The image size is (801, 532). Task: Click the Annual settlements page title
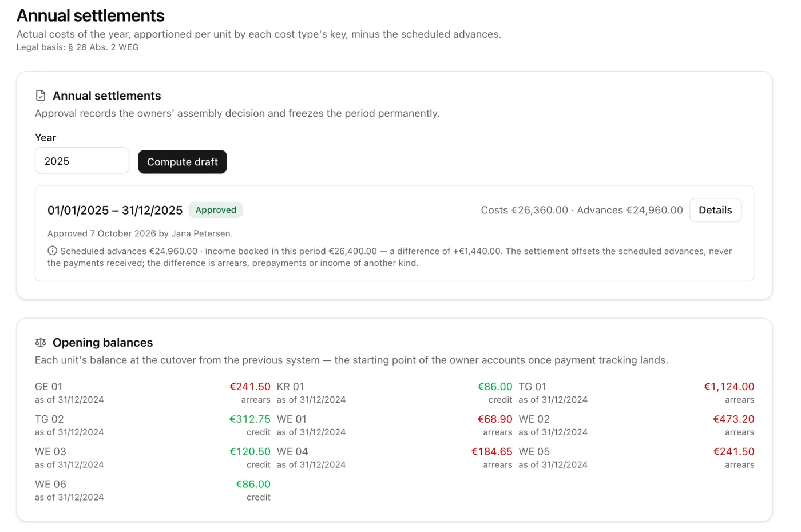[x=90, y=15]
